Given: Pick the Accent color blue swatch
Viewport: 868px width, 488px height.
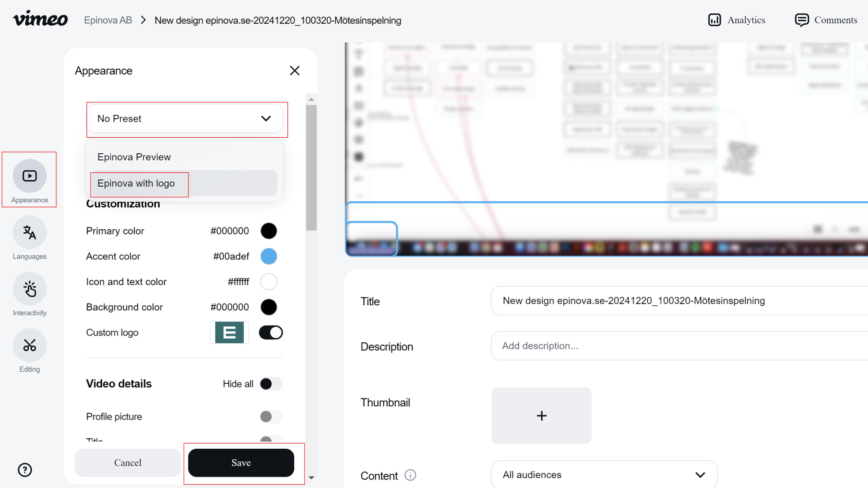Looking at the screenshot, I should tap(268, 256).
